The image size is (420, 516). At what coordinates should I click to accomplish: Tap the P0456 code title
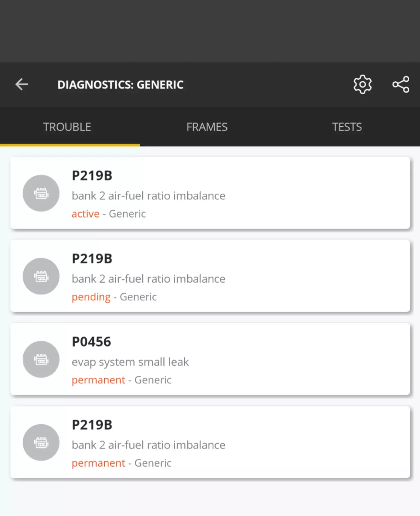91,342
